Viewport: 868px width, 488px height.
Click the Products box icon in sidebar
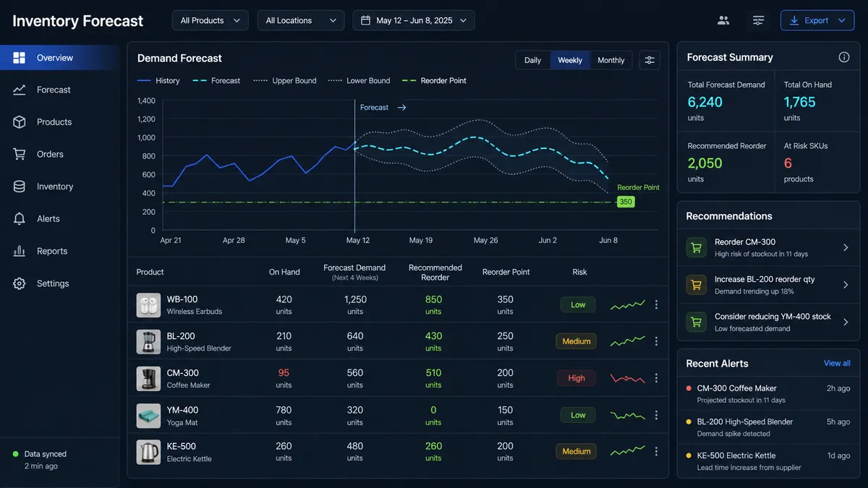point(20,122)
